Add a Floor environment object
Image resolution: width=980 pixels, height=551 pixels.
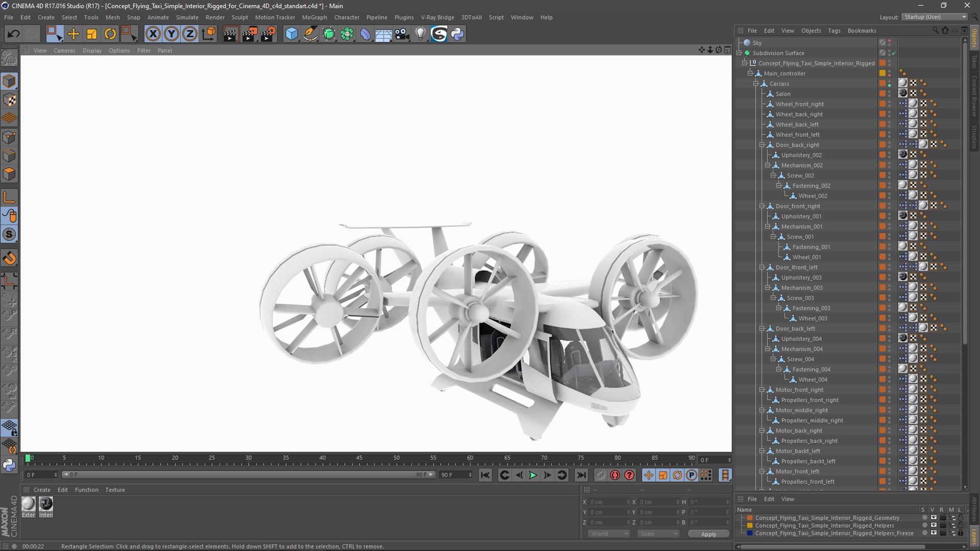(x=384, y=34)
